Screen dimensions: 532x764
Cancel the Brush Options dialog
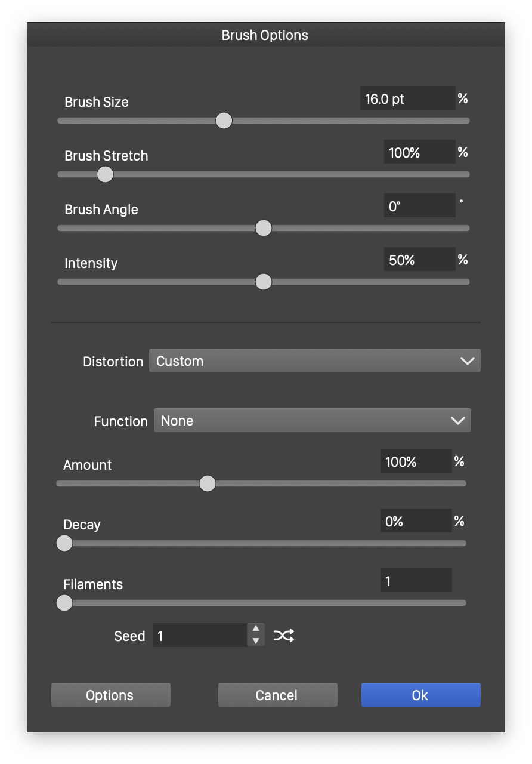(x=277, y=695)
